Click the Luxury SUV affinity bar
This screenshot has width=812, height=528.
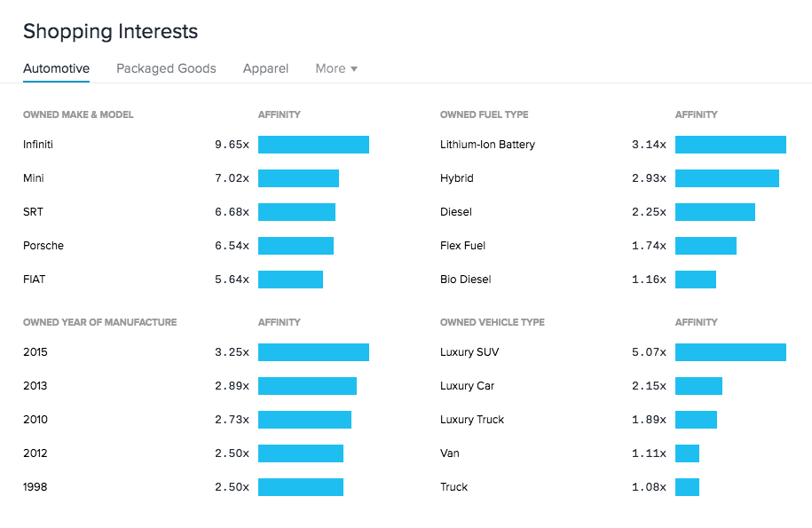coord(730,352)
